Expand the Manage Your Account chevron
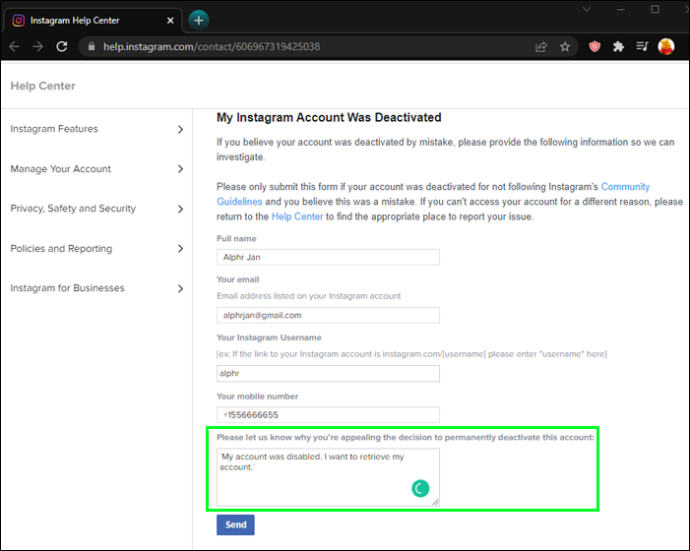 point(180,169)
